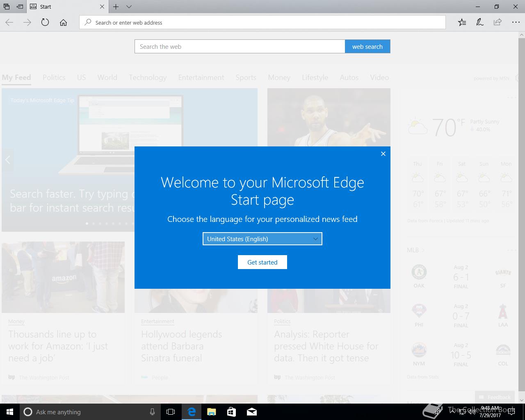The image size is (525, 420).
Task: Click the Set tabs aside icon
Action: point(20,7)
